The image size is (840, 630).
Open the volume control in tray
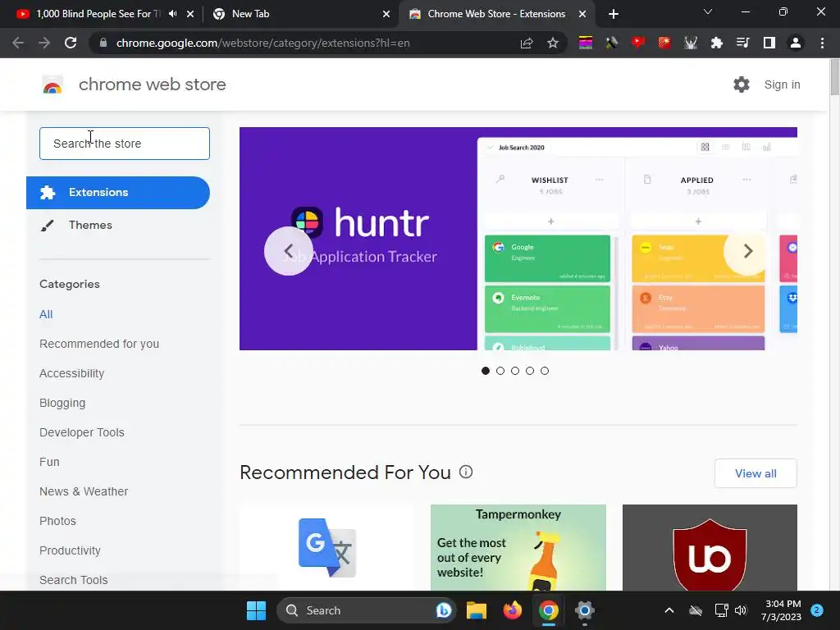(741, 610)
